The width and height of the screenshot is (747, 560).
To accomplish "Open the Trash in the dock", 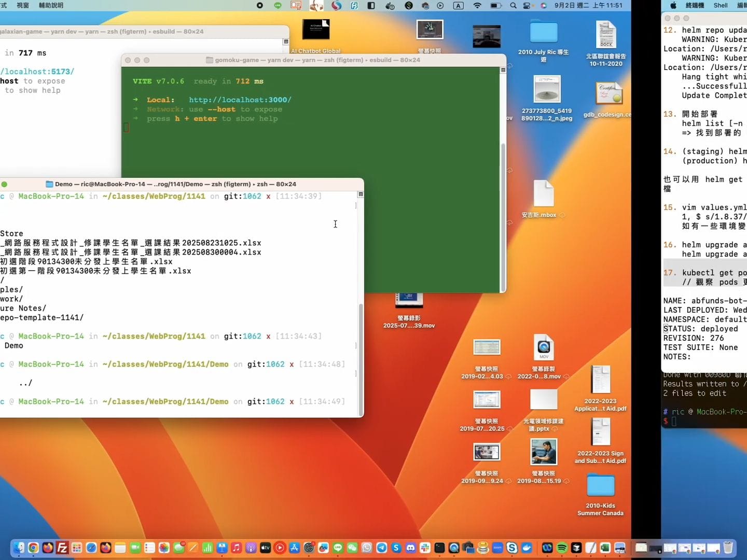I will 728,548.
